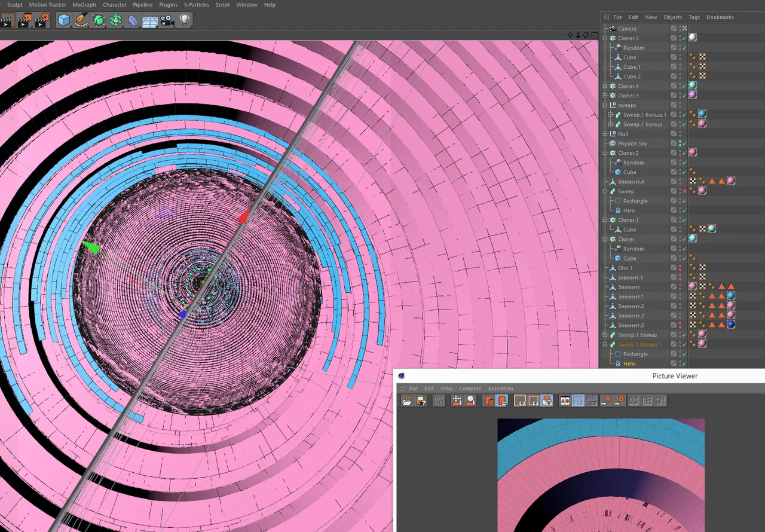Click the Physical Sky globe icon
This screenshot has width=765, height=532.
[x=613, y=143]
